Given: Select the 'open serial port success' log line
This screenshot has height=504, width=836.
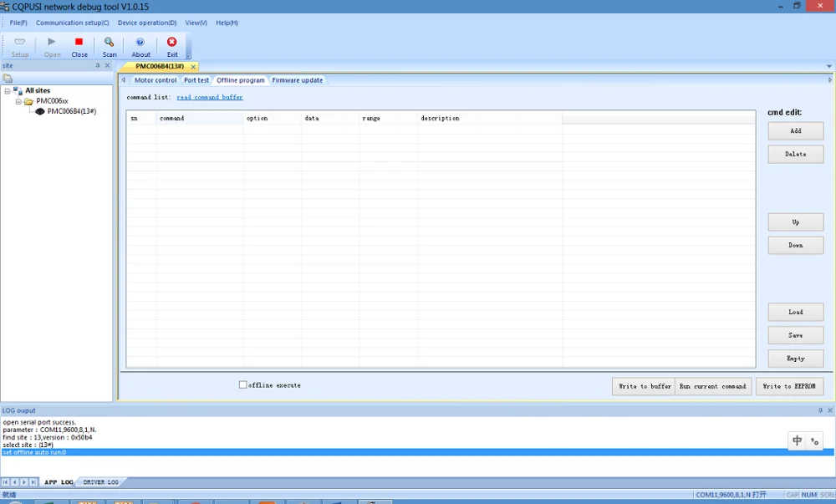Looking at the screenshot, I should (x=39, y=422).
